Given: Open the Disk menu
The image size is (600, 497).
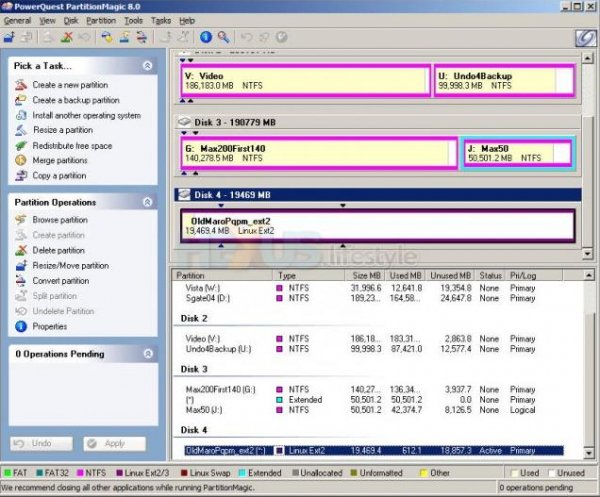Looking at the screenshot, I should 71,21.
